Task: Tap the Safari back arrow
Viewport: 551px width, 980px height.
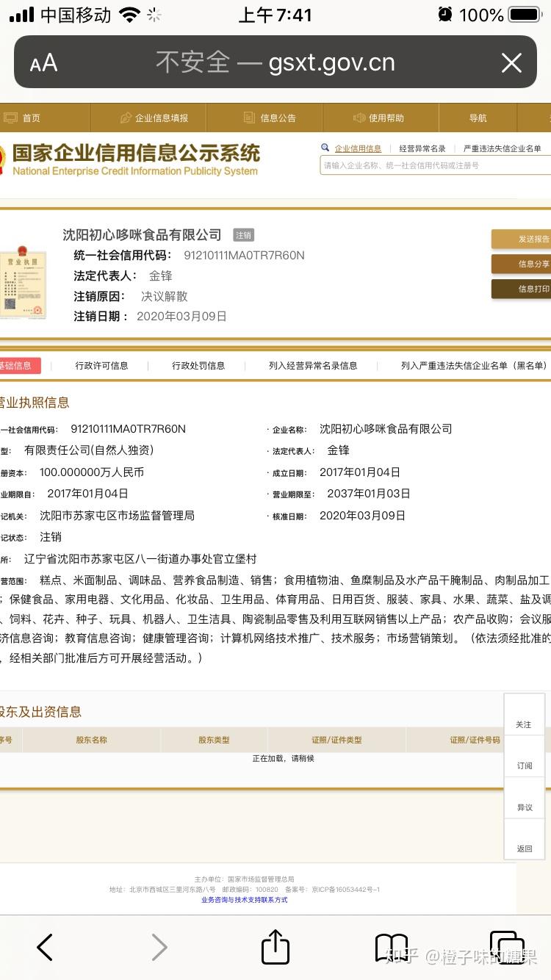Action: [x=45, y=947]
